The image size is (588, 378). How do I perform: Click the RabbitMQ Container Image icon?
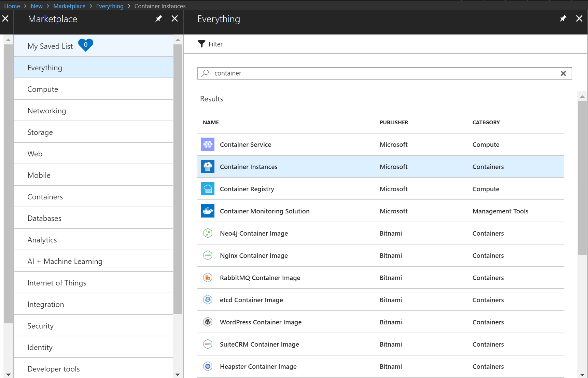pyautogui.click(x=208, y=278)
